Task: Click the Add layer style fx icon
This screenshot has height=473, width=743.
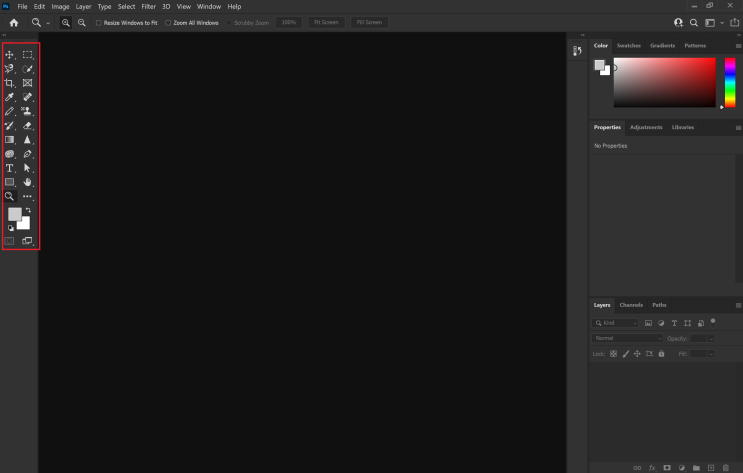Action: (x=652, y=468)
